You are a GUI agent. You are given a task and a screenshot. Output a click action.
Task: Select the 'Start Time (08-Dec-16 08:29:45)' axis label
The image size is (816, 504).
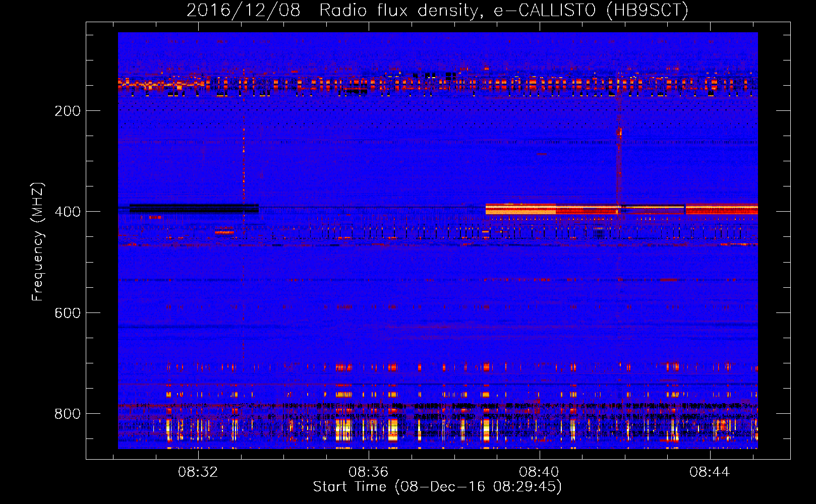point(437,487)
